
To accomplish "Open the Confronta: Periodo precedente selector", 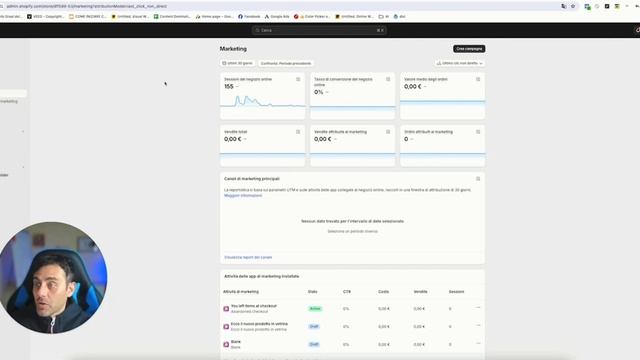I will [286, 63].
